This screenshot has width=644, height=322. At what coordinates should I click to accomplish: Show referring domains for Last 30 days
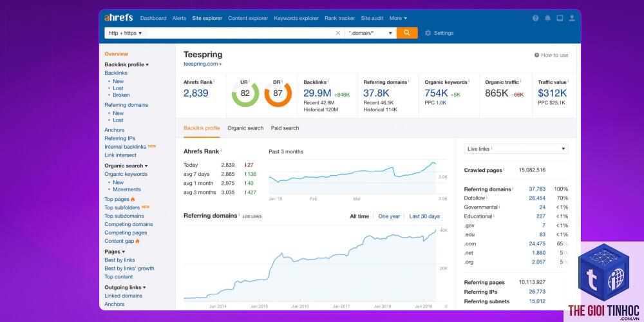[424, 216]
